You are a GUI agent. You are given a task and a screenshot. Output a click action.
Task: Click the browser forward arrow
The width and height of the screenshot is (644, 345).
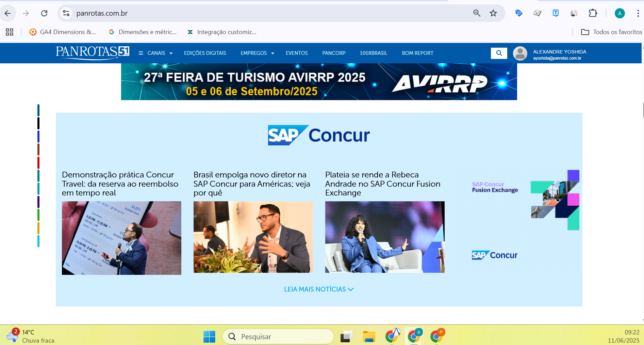click(26, 13)
